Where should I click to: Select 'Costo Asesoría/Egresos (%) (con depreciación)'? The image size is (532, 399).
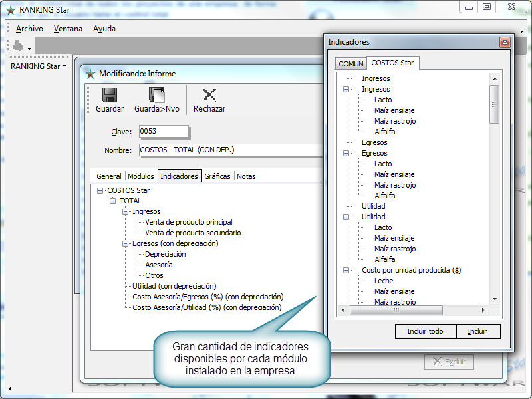tap(208, 297)
